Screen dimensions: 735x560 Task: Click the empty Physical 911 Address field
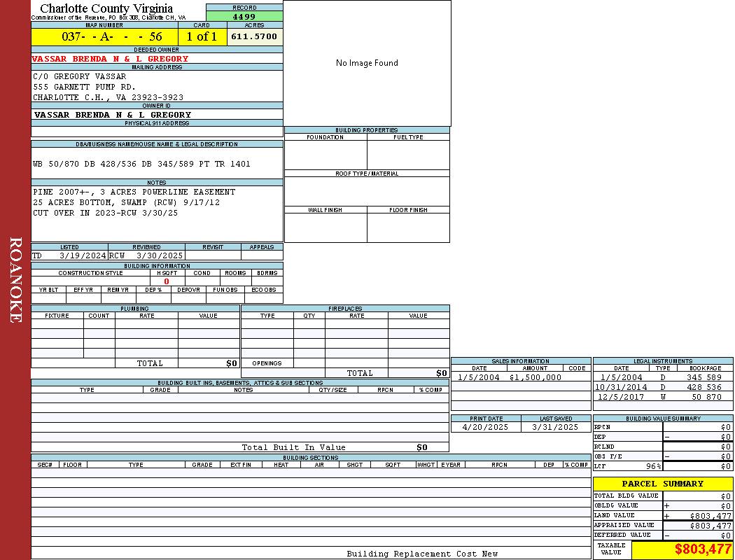(x=157, y=132)
